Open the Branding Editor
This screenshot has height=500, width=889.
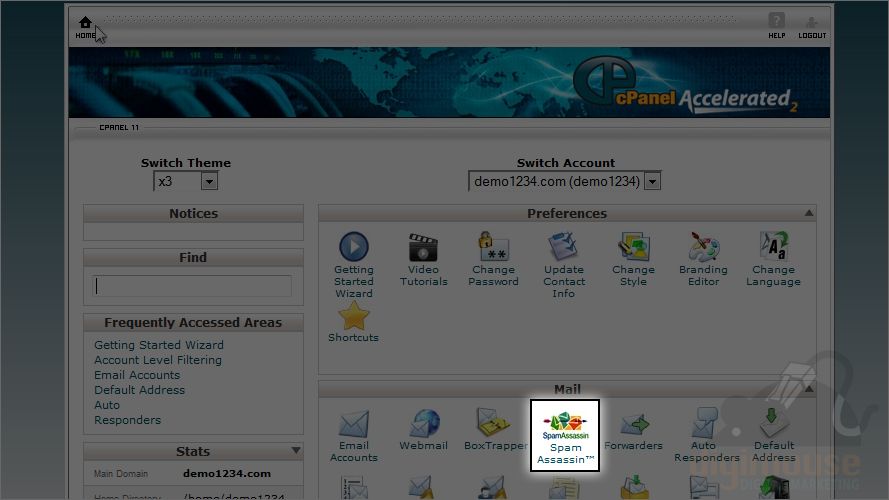pos(703,260)
